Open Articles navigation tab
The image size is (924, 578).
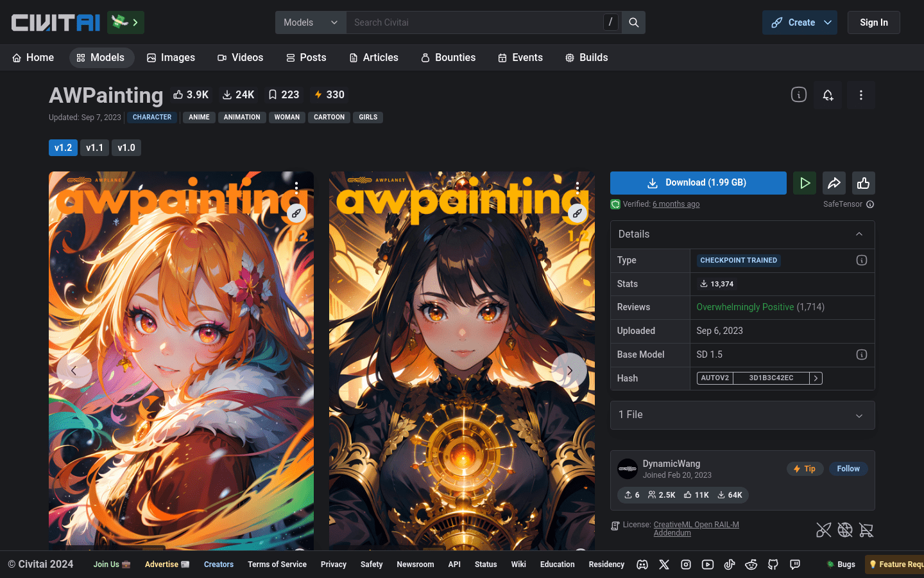click(x=373, y=58)
